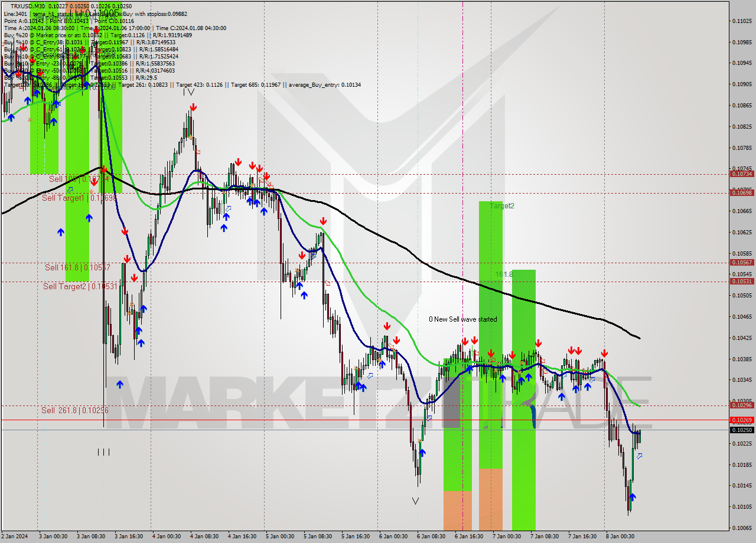Click the 'Sell Target1 | 0.10698' label
The image size is (756, 543).
click(79, 198)
